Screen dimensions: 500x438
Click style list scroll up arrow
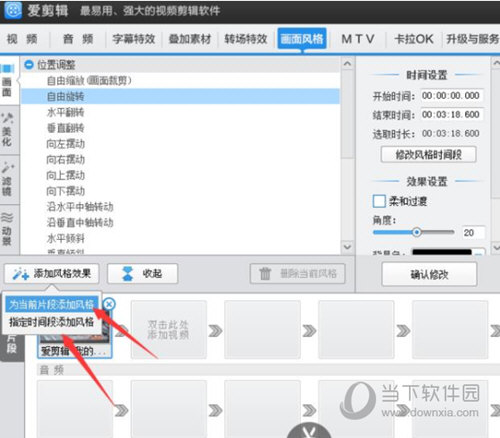(347, 63)
